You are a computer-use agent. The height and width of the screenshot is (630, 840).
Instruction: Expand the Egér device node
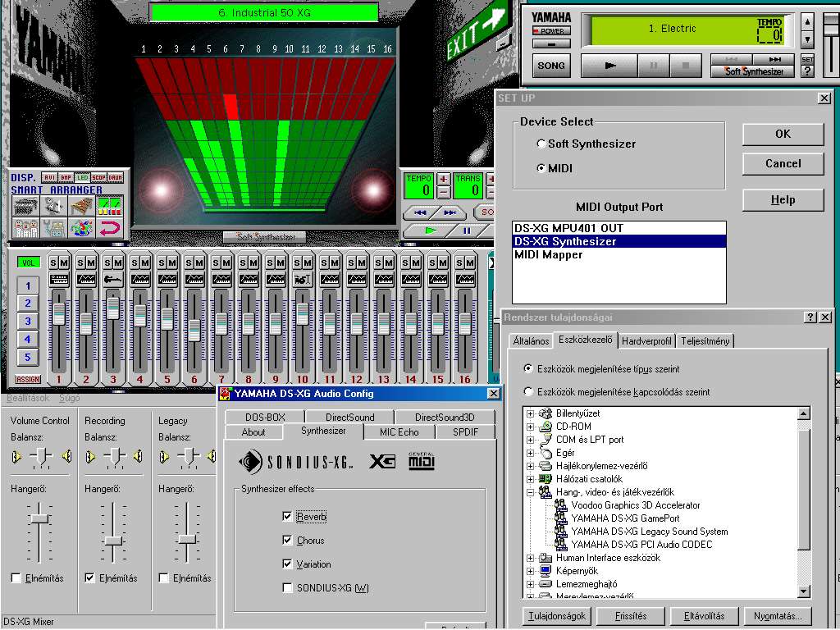530,453
